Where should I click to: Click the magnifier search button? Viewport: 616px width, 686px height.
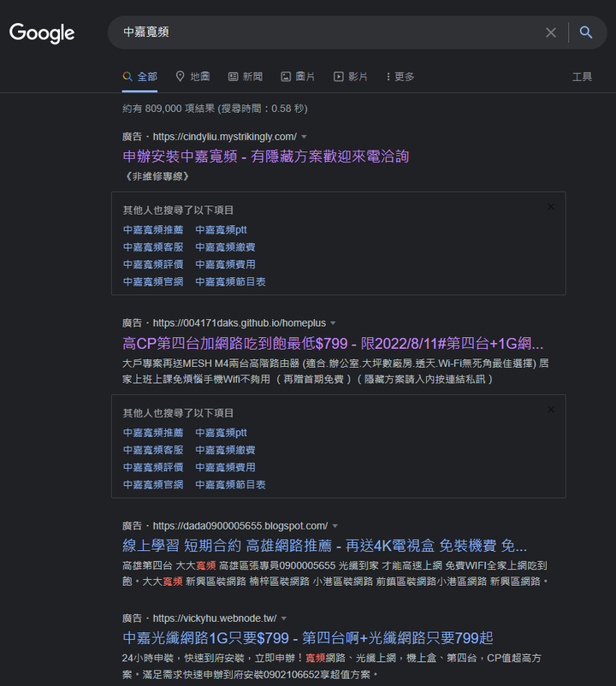tap(586, 33)
